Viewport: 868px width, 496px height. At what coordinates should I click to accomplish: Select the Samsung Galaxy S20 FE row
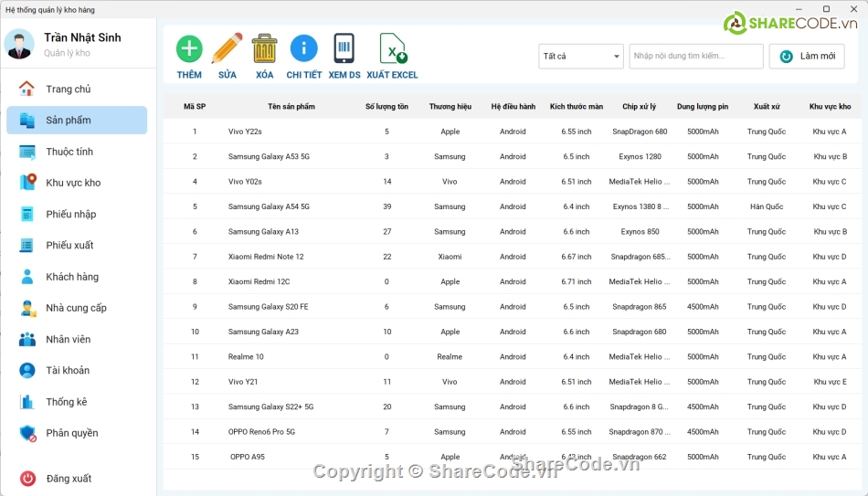coord(513,307)
